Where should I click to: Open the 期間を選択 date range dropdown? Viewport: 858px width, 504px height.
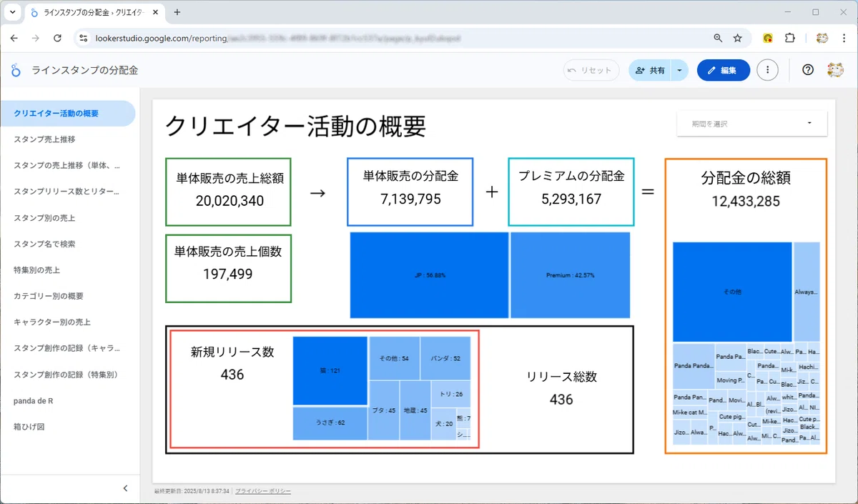752,124
